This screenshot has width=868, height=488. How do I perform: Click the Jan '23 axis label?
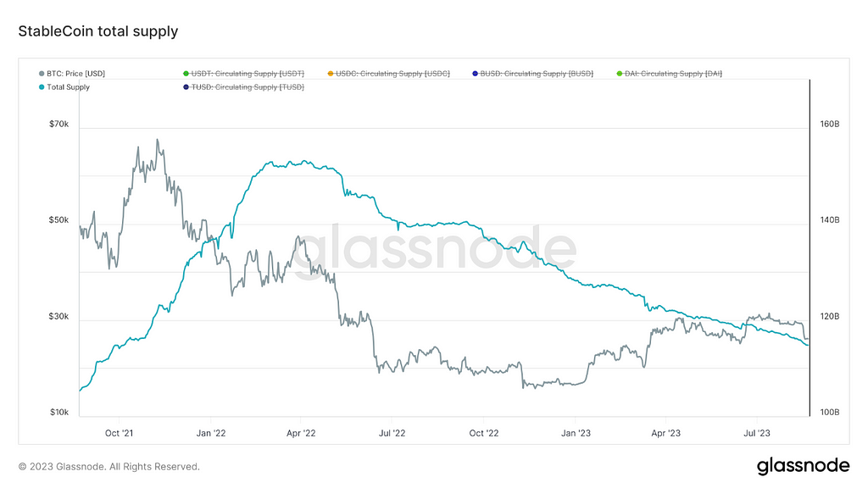(576, 433)
